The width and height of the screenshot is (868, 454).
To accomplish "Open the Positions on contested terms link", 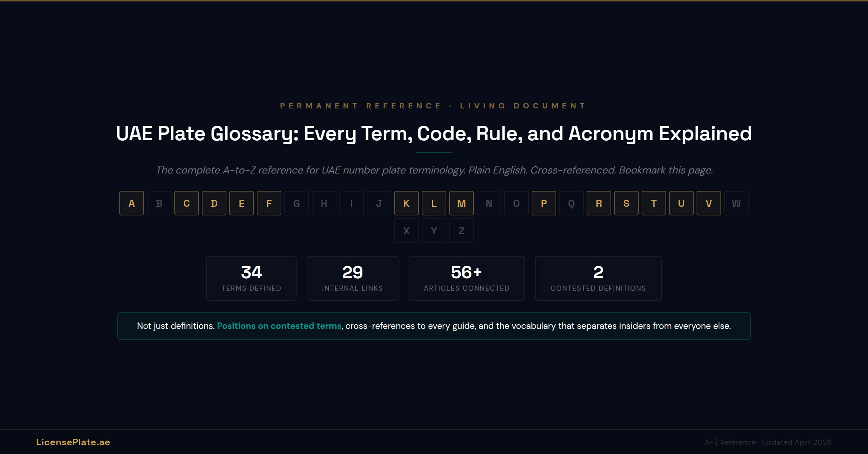I will coord(279,326).
